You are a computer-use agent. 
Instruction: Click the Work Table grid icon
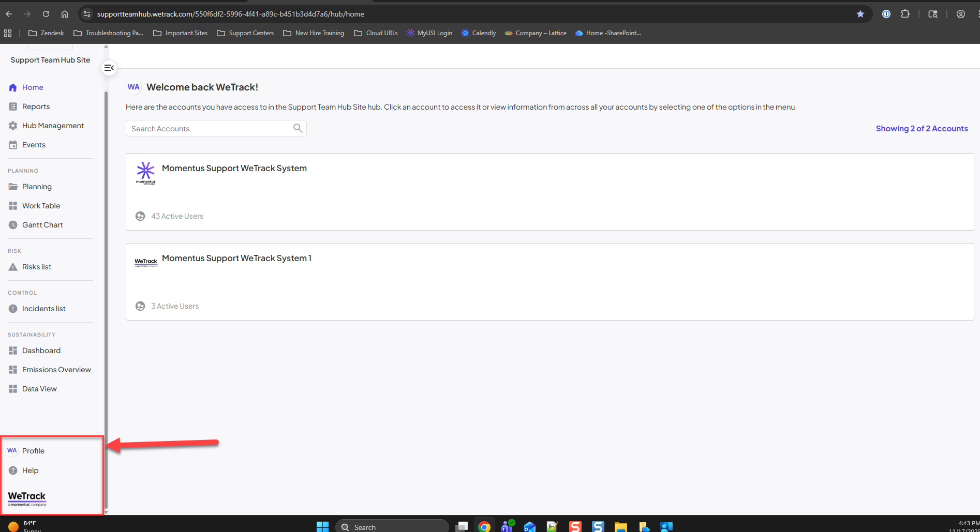[13, 206]
